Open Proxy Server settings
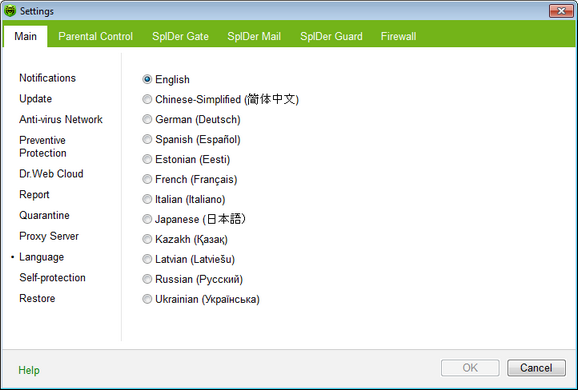This screenshot has height=390, width=578. pos(49,236)
